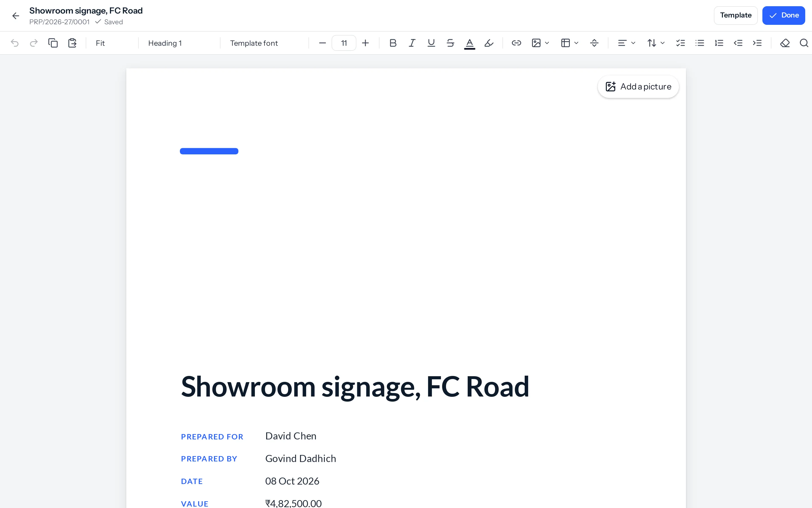Toggle italic formatting
Screen dimensions: 812x508
click(412, 43)
